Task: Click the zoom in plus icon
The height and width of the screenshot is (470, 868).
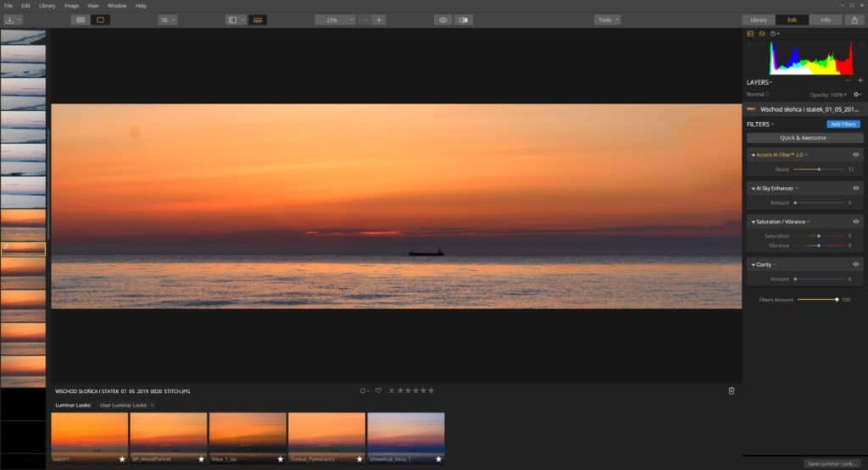Action: (379, 20)
